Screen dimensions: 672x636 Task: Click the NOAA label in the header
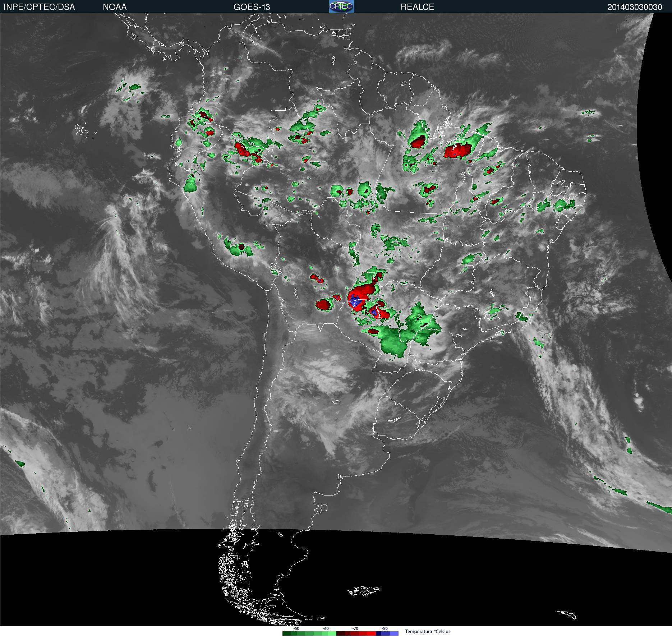click(115, 7)
